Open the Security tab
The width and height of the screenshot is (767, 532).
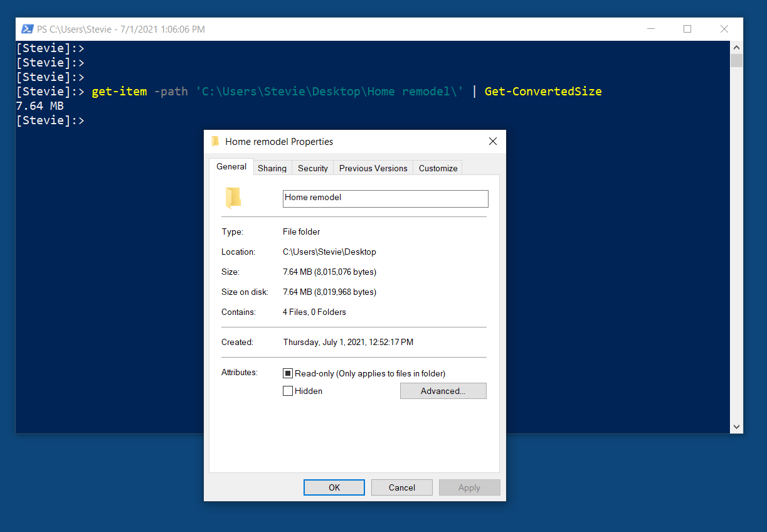pyautogui.click(x=312, y=168)
